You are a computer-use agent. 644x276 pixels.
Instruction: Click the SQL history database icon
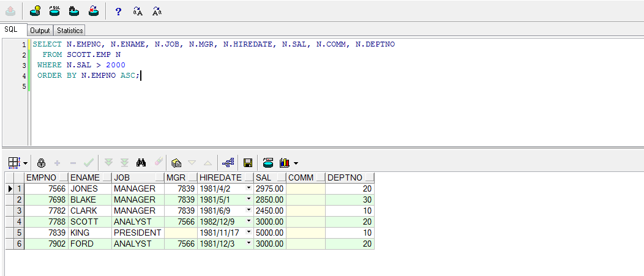point(54,11)
